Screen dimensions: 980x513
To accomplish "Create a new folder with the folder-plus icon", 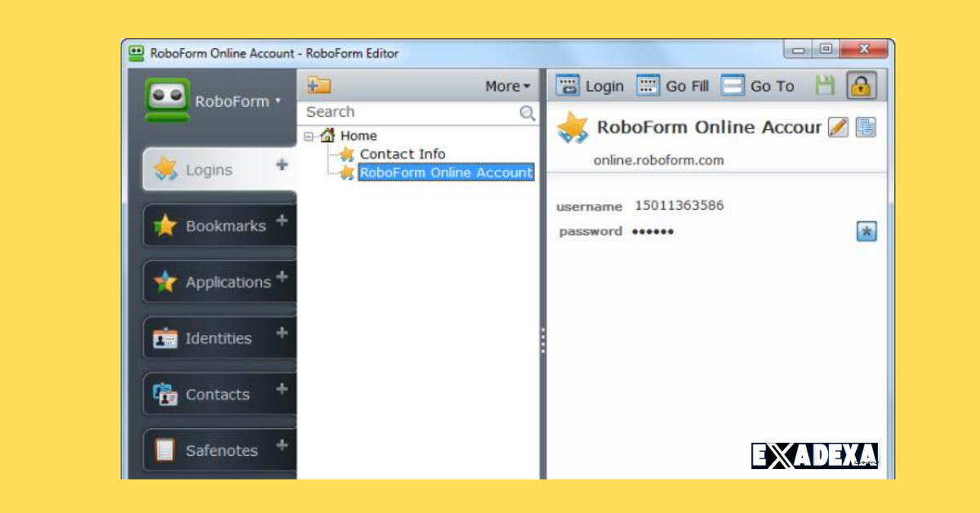I will (317, 85).
